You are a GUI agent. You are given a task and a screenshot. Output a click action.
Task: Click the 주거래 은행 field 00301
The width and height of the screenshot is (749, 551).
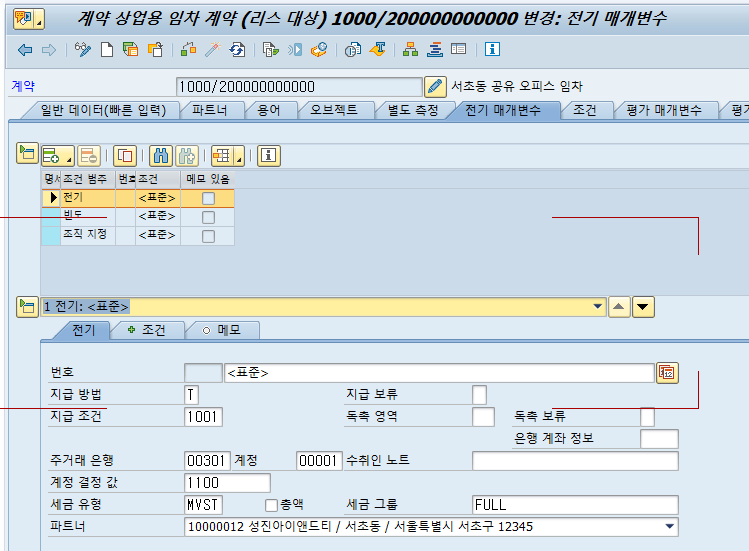(207, 461)
